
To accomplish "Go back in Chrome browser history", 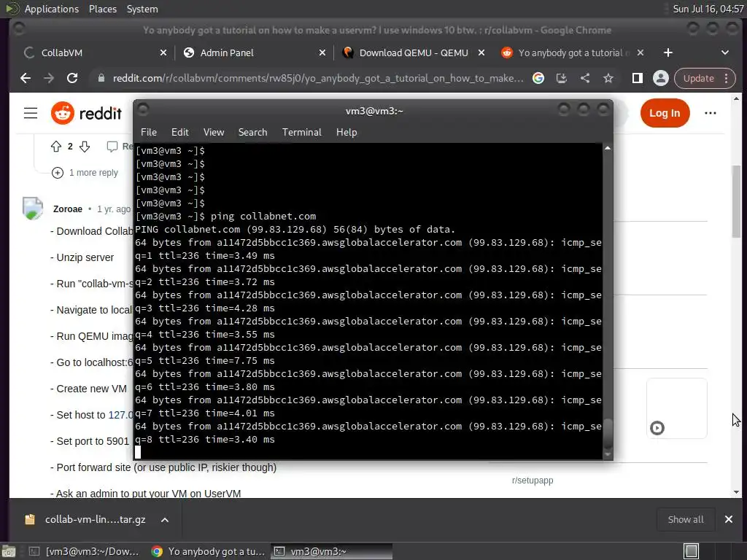I will (x=26, y=78).
